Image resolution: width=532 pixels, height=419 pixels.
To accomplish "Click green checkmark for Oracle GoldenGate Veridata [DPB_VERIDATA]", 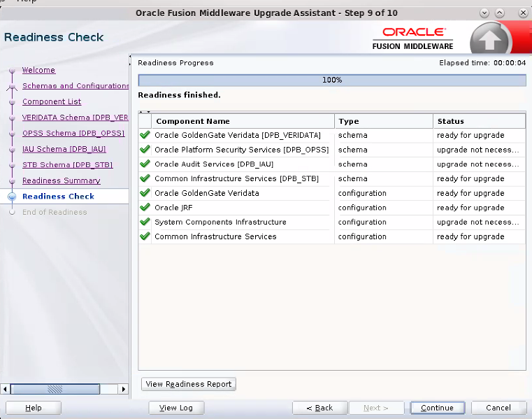I will click(145, 135).
